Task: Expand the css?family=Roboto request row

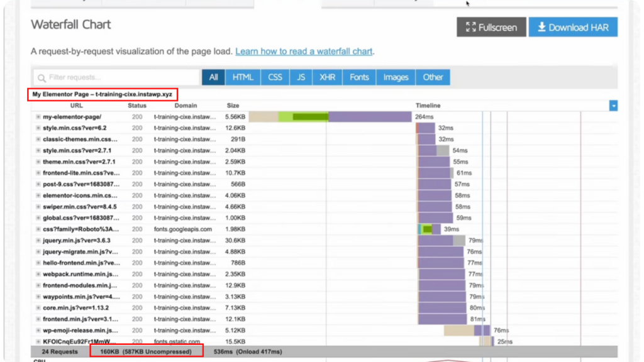Action: 38,229
